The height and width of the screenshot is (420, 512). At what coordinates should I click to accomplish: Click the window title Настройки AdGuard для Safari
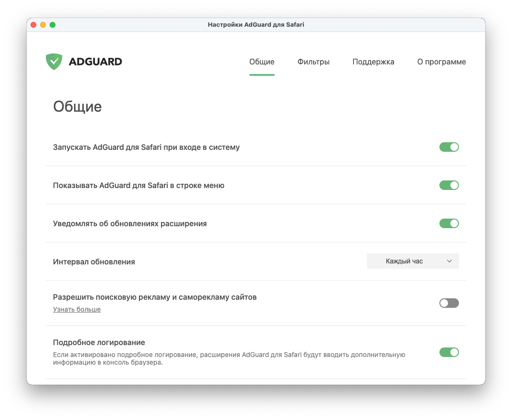click(x=256, y=25)
